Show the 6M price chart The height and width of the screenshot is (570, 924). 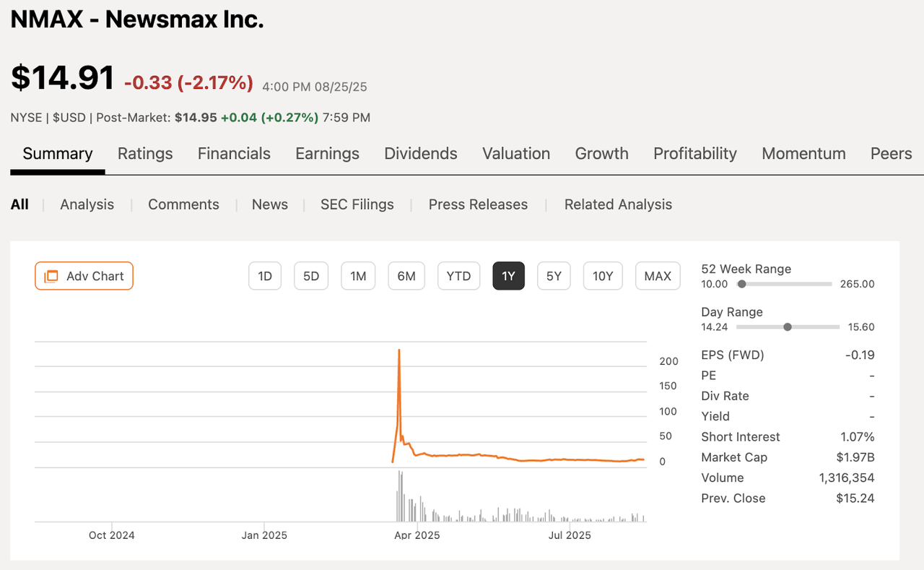coord(406,275)
